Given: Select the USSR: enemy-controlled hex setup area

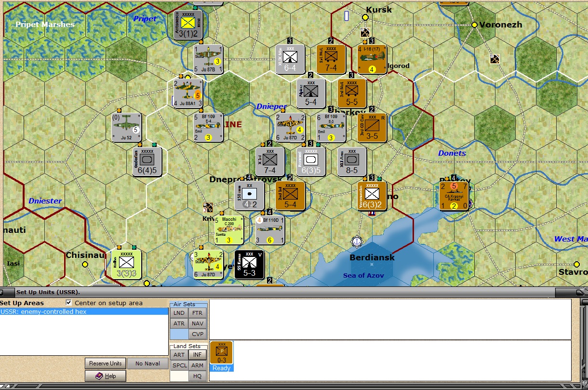Looking at the screenshot, I should click(84, 311).
